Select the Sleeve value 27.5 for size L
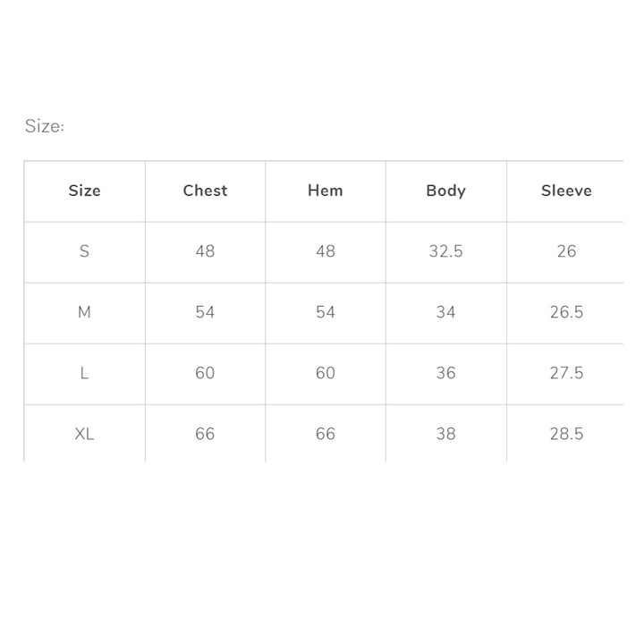644x644 pixels. 566,373
